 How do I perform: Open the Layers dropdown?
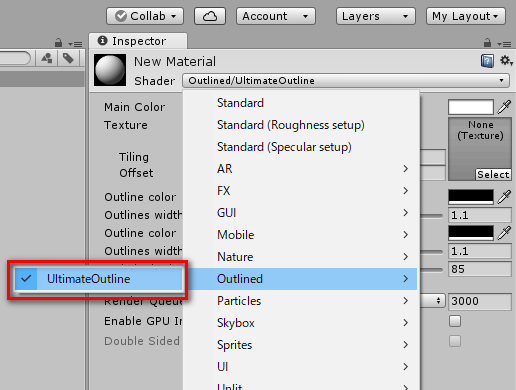tap(376, 16)
